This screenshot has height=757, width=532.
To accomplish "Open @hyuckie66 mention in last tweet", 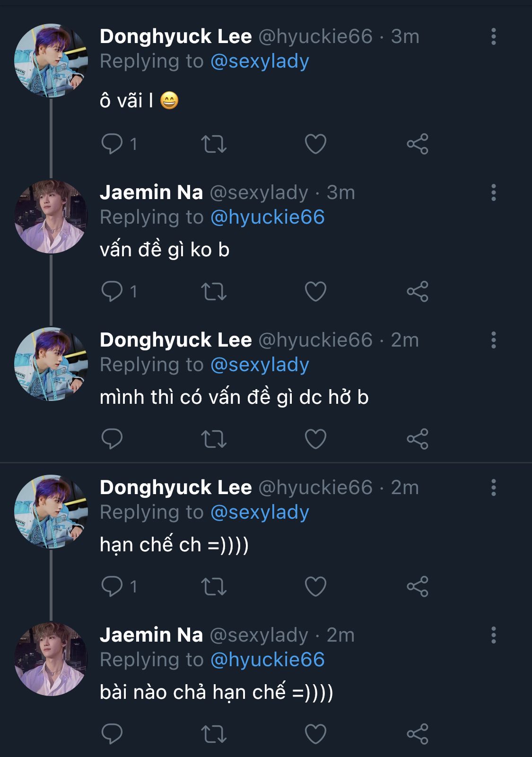I will 267,660.
